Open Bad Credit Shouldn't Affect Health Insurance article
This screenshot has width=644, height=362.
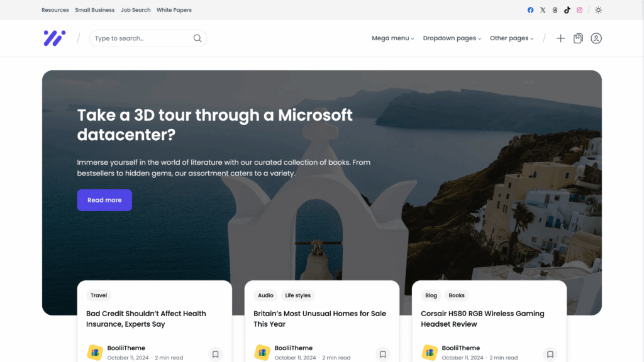click(x=146, y=319)
